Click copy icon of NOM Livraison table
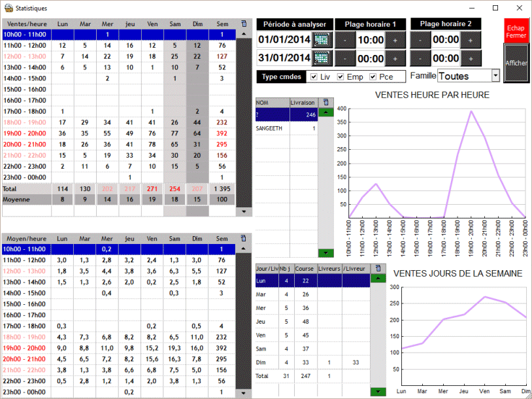This screenshot has height=399, width=532. (x=326, y=103)
